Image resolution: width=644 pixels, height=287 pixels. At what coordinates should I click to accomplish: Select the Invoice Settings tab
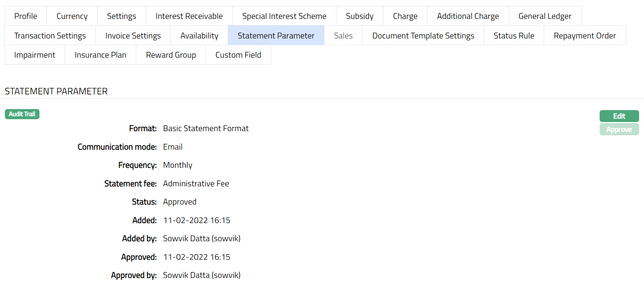pos(133,36)
